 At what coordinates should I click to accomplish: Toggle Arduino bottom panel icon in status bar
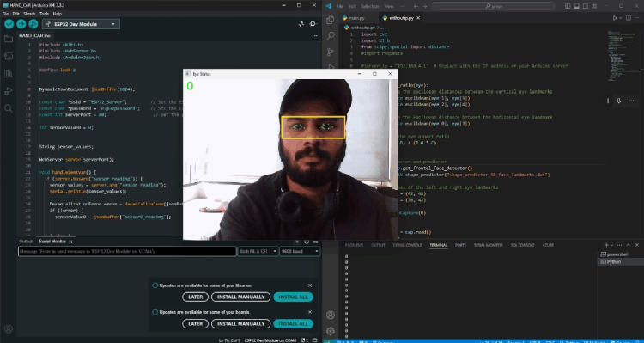(314, 340)
